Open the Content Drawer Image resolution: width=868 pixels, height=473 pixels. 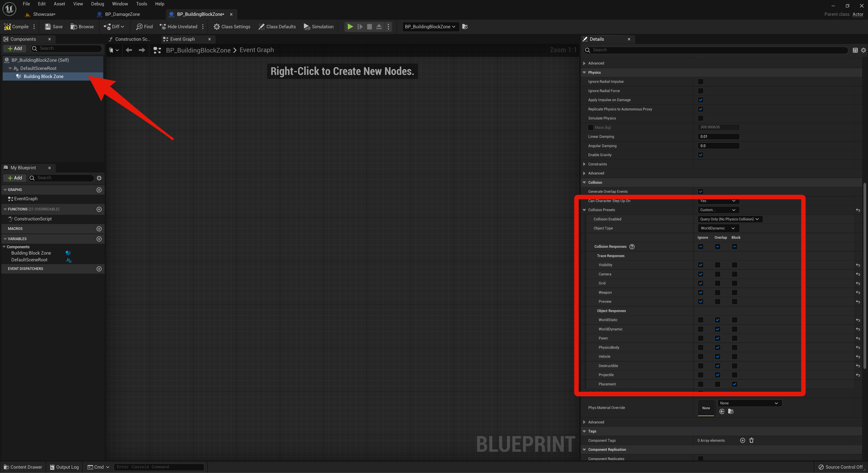point(23,467)
